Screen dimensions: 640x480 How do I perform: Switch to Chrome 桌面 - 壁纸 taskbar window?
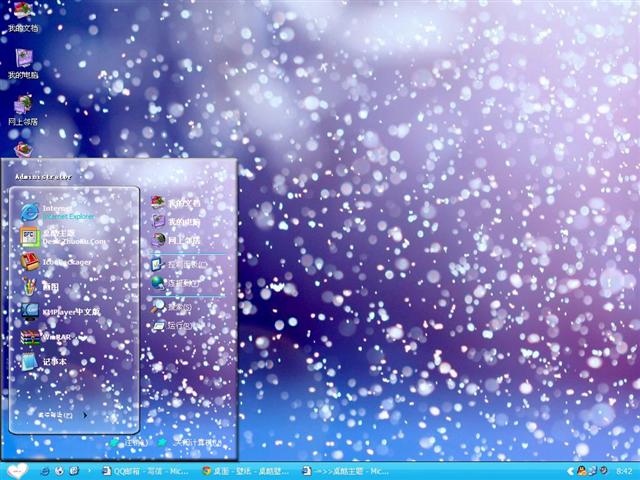246,471
